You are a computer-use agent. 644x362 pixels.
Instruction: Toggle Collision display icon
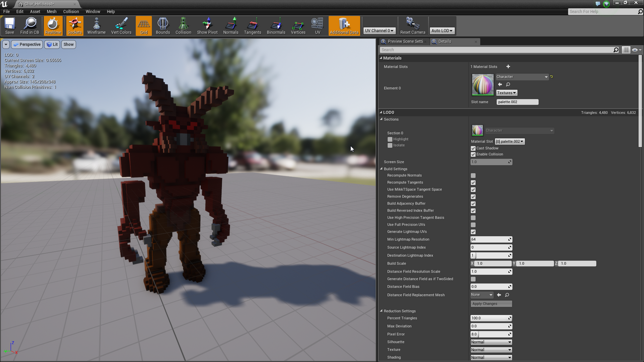183,26
